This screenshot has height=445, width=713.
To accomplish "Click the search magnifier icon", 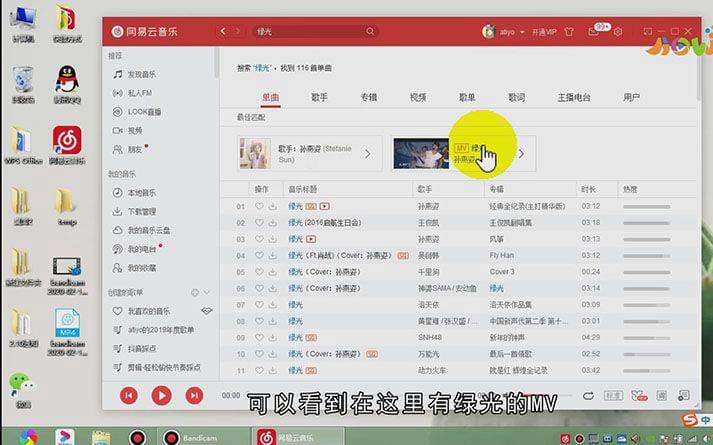I will [x=370, y=31].
